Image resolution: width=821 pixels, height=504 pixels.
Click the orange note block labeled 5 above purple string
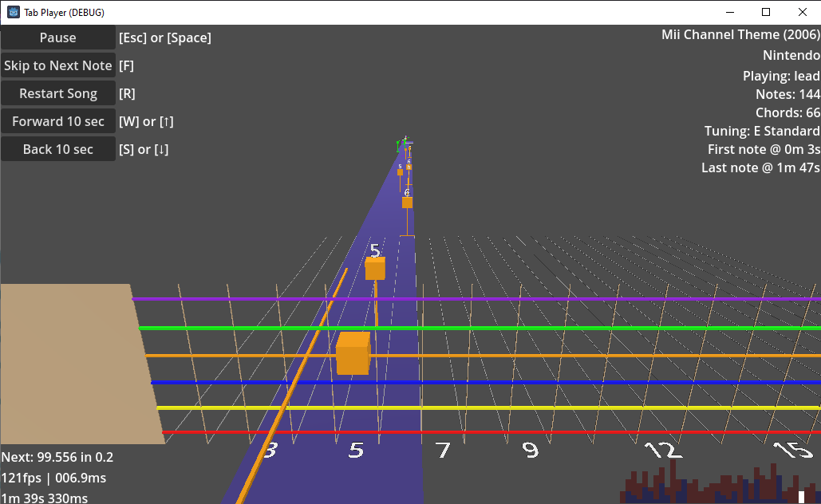[x=375, y=269]
